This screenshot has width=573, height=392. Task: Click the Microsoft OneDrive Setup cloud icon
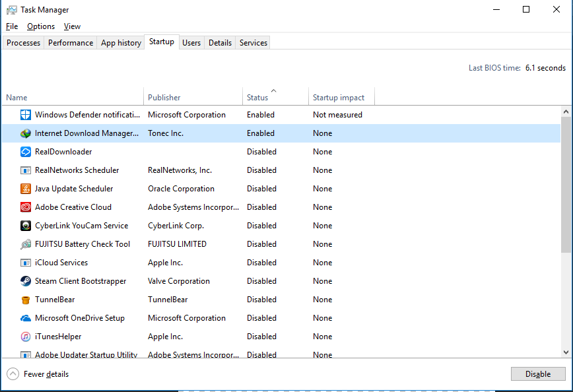pos(26,318)
